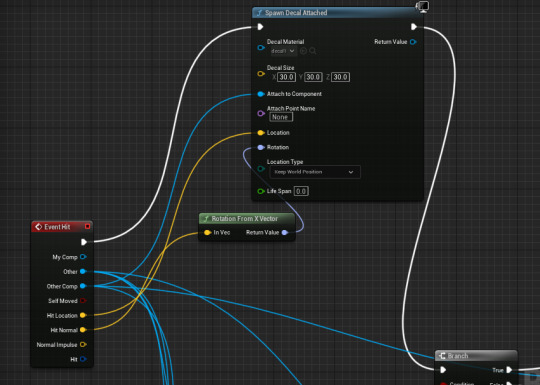Image resolution: width=540 pixels, height=385 pixels.
Task: Click Branch node input exec pin
Action: 443,370
